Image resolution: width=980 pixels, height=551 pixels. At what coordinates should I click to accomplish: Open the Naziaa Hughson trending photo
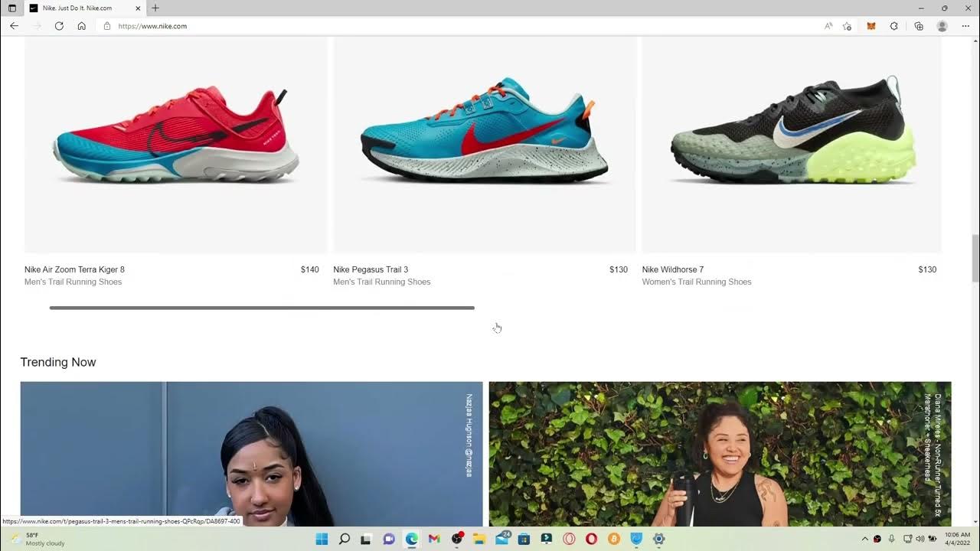[x=252, y=454]
